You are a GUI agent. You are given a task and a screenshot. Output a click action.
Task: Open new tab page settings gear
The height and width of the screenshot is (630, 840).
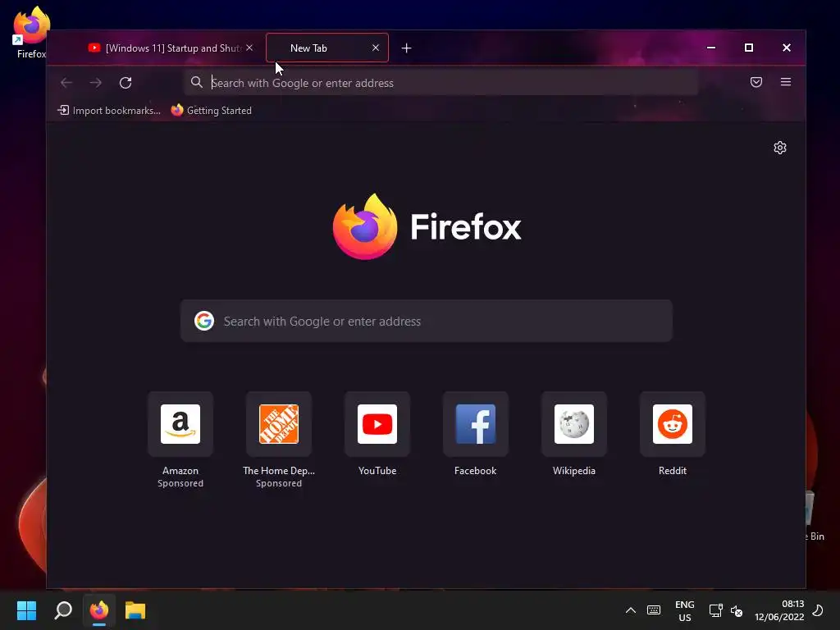(x=780, y=148)
